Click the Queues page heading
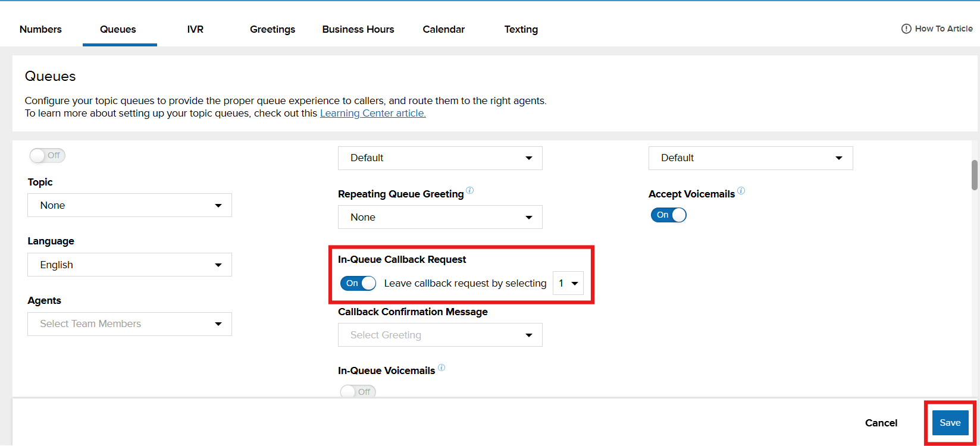 (x=51, y=76)
